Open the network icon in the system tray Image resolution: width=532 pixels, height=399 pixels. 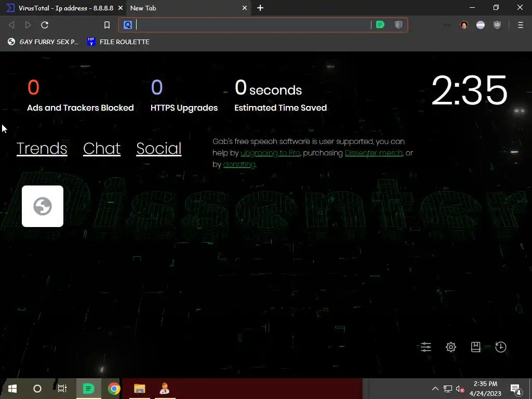(x=448, y=389)
